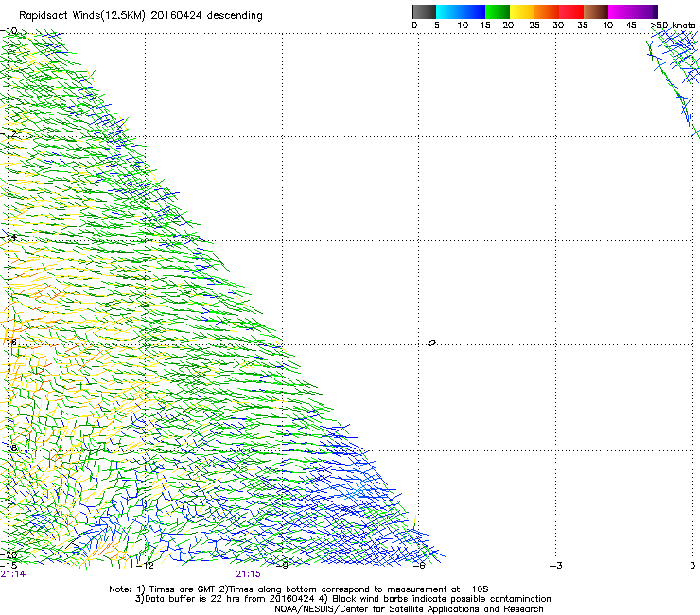
Task: Click the '-12' latitude label on the left axis
Action: click(9, 134)
